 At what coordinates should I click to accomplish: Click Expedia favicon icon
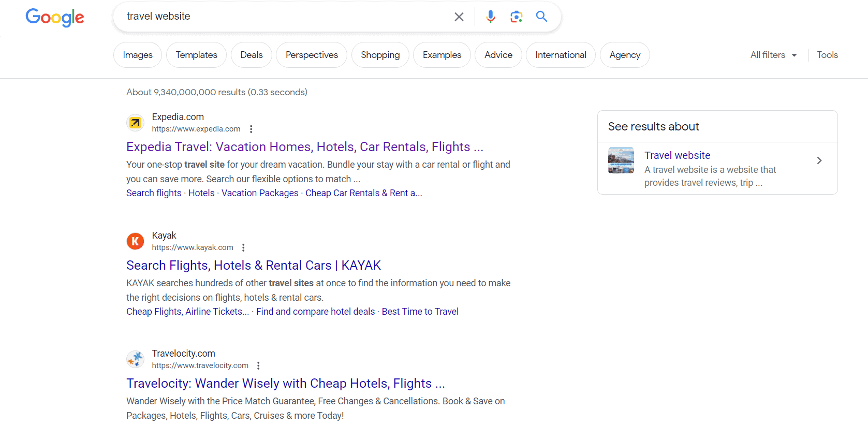click(135, 123)
